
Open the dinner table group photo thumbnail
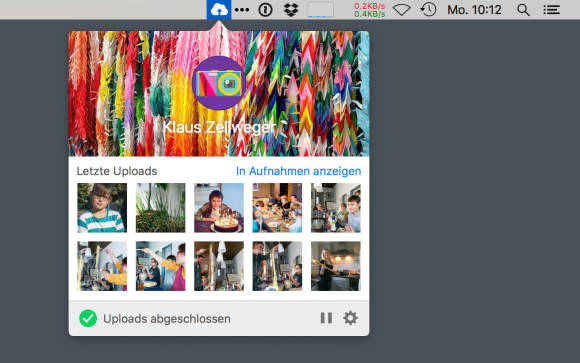tap(277, 208)
